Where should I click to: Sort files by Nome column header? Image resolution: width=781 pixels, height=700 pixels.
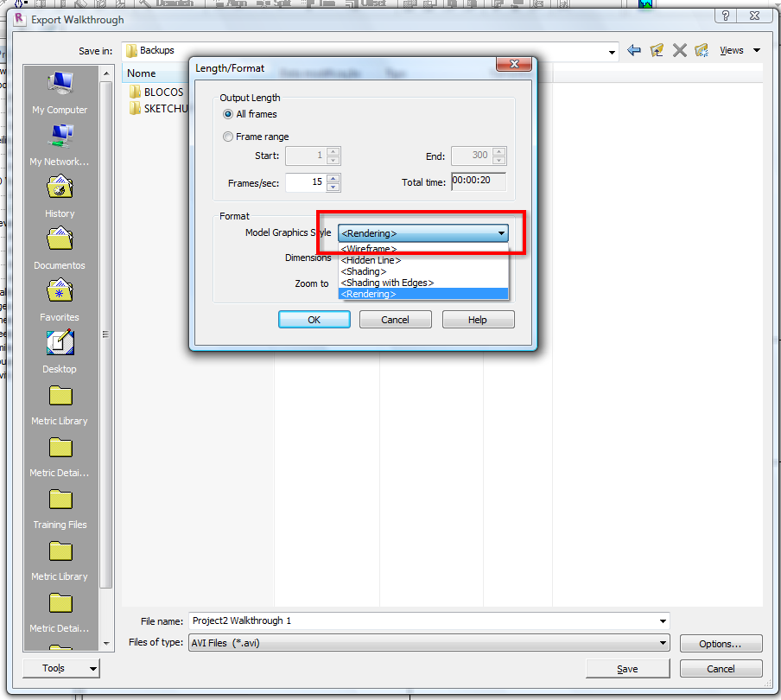tap(142, 73)
